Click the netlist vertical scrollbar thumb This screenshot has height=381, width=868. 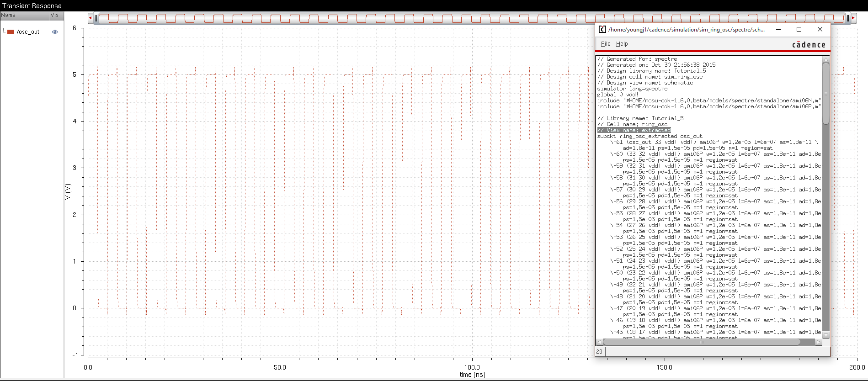pyautogui.click(x=825, y=94)
